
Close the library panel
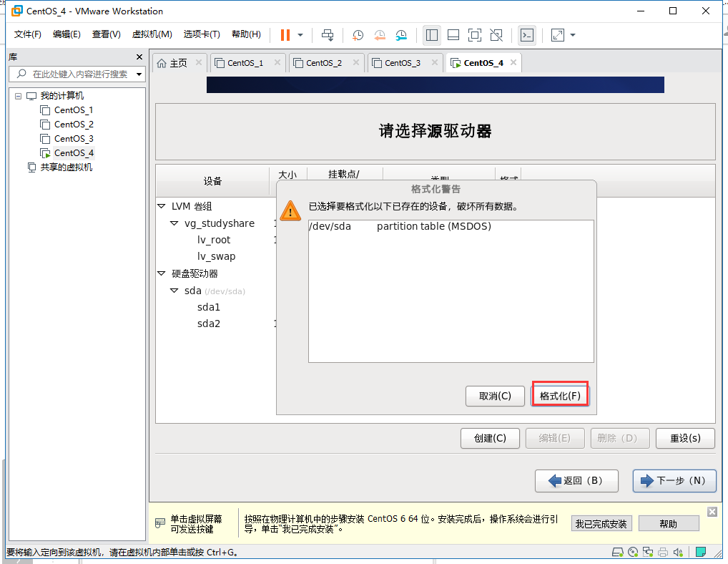pos(139,57)
